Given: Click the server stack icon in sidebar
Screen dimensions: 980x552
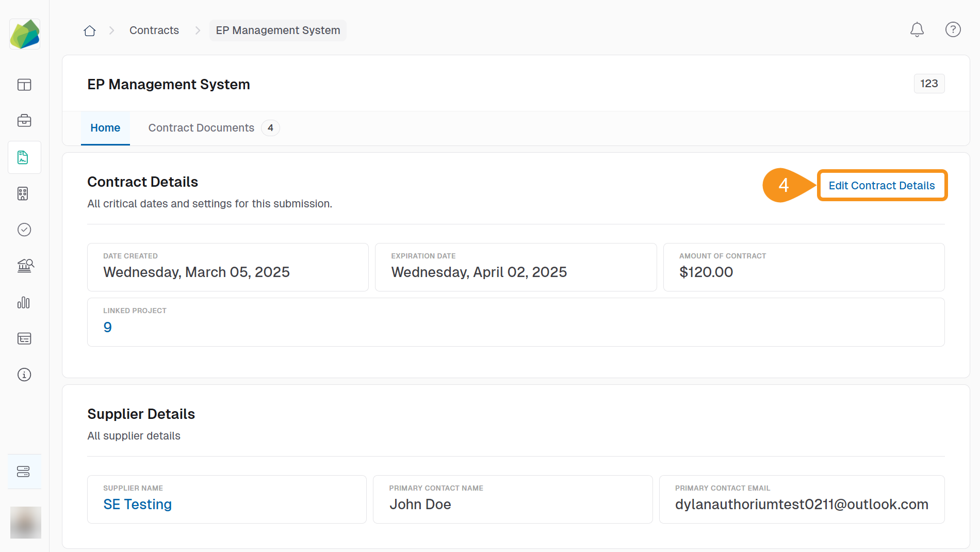Looking at the screenshot, I should pyautogui.click(x=24, y=472).
